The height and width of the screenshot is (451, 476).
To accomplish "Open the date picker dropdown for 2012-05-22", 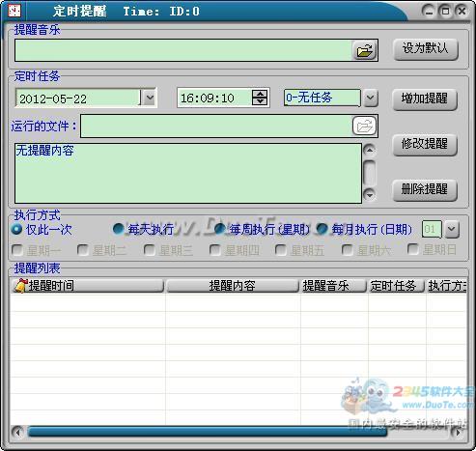I will click(x=150, y=98).
